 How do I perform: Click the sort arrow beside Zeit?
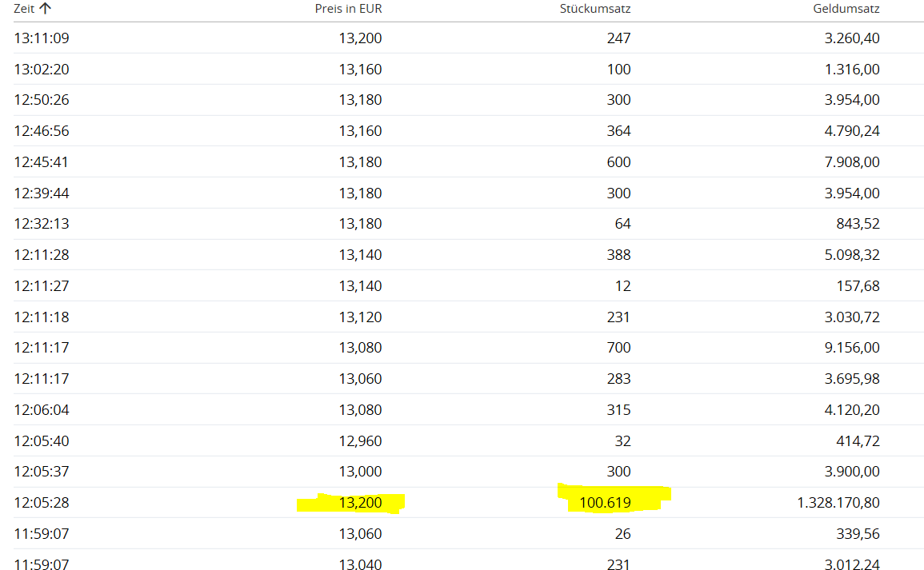click(46, 9)
